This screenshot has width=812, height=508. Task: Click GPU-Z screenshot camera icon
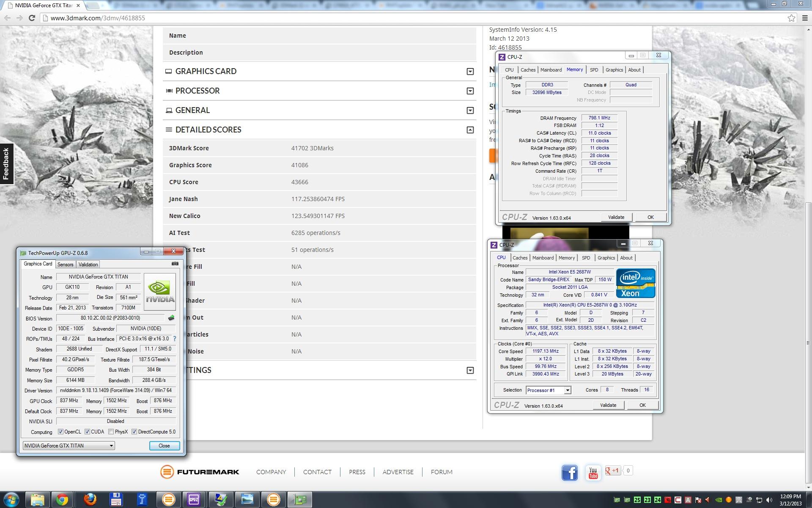point(175,264)
